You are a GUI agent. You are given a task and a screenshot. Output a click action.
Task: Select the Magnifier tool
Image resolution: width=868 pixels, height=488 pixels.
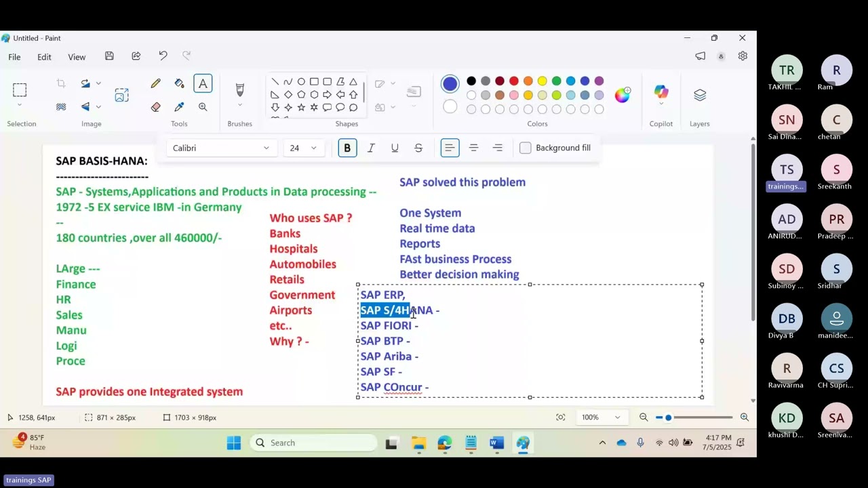(203, 107)
